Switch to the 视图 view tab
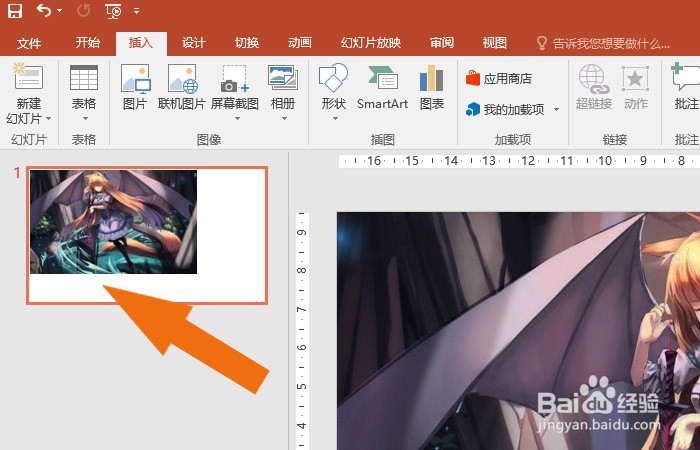Screen dimensions: 700x450 click(x=495, y=43)
